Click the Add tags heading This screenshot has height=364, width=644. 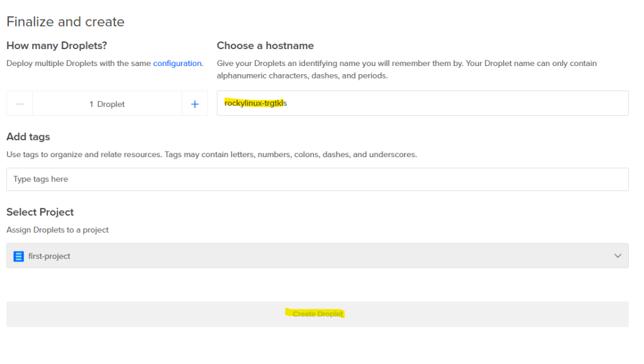(x=28, y=137)
